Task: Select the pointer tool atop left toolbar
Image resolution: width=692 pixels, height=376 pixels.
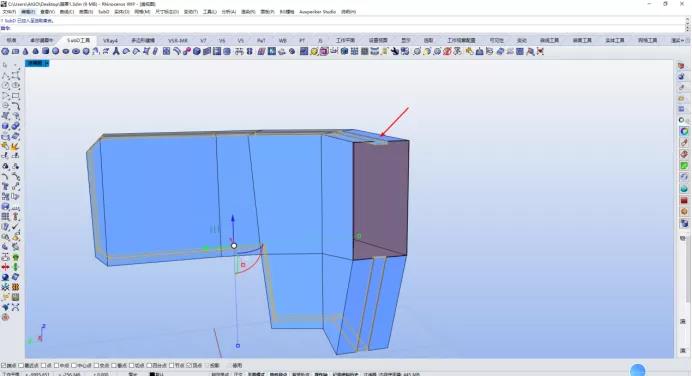Action: pos(5,65)
